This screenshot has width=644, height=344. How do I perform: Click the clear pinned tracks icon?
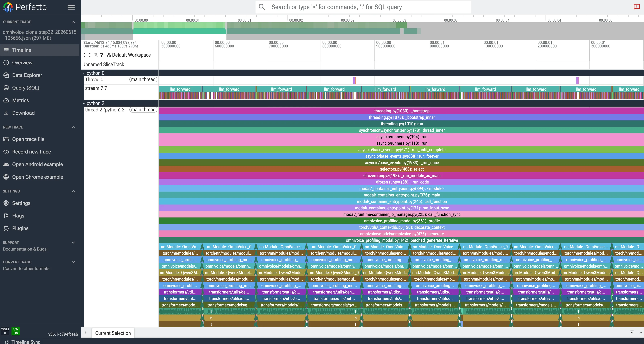click(x=96, y=55)
